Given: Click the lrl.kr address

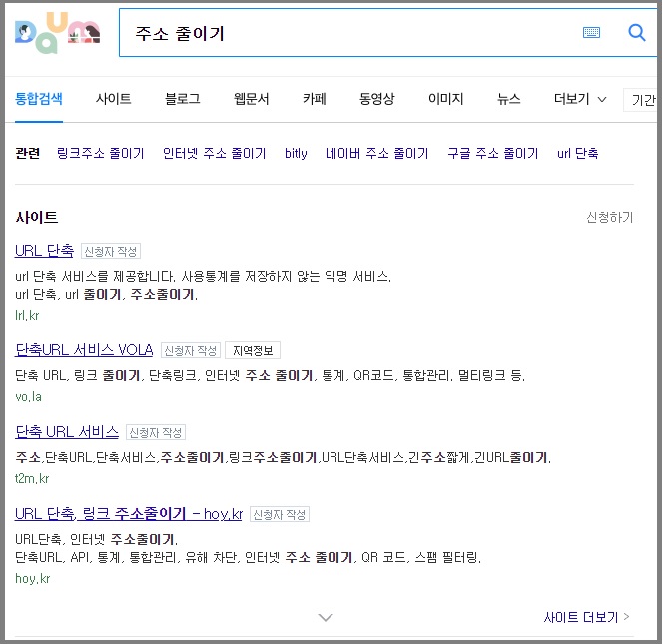Looking at the screenshot, I should [27, 316].
